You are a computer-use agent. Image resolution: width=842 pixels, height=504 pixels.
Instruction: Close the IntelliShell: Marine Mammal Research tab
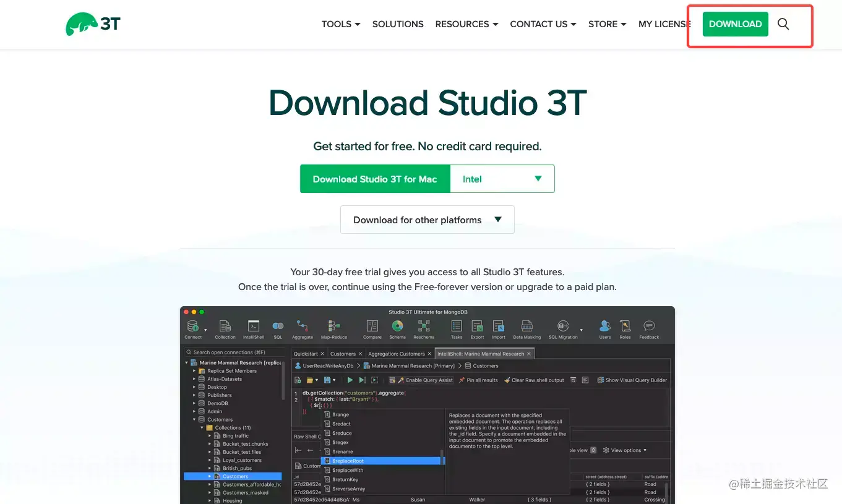pyautogui.click(x=529, y=354)
